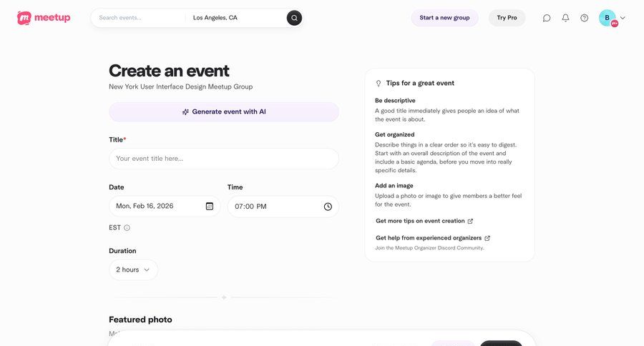Click the search magnifier button
Image resolution: width=644 pixels, height=346 pixels.
pos(294,18)
